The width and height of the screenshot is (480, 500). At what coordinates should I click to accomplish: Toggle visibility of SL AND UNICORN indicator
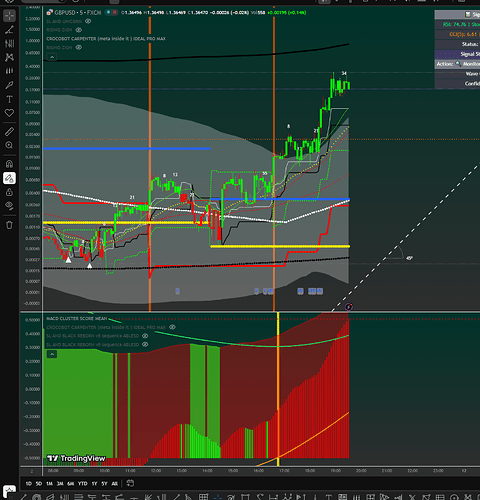(x=88, y=21)
